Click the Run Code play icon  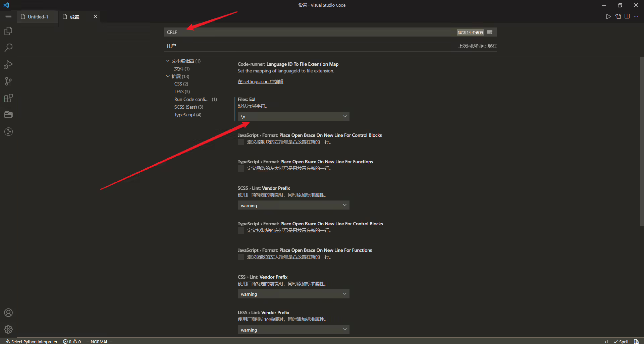coord(608,16)
